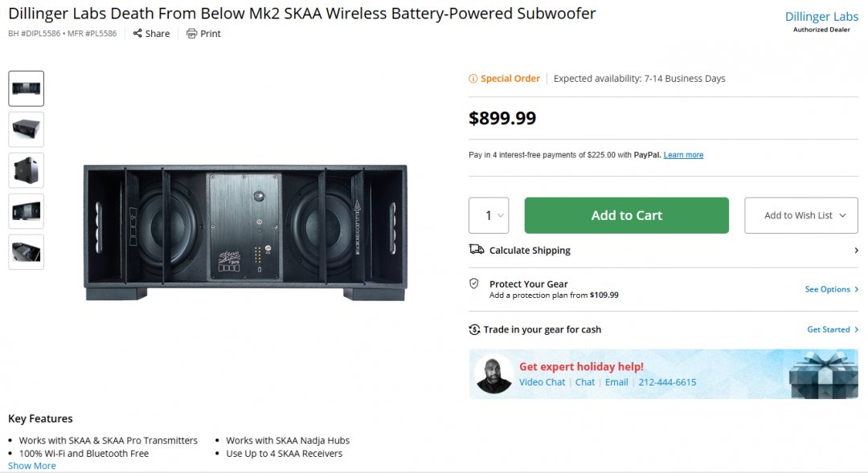
Task: Expand the Calculate Shipping chevron
Action: tap(856, 251)
